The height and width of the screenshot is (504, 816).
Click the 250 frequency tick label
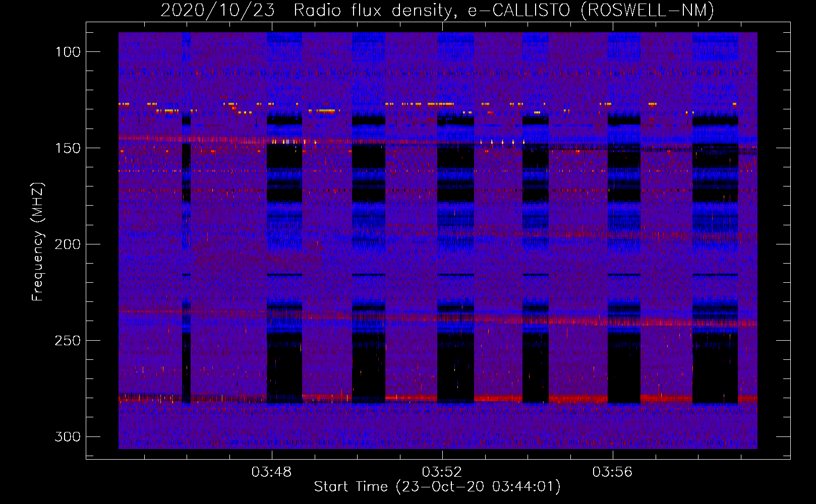(68, 341)
